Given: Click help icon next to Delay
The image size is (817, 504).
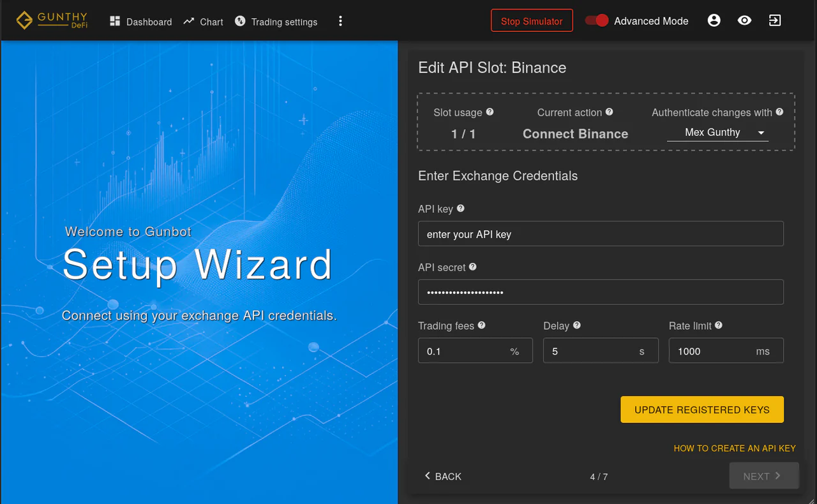Looking at the screenshot, I should (x=577, y=325).
